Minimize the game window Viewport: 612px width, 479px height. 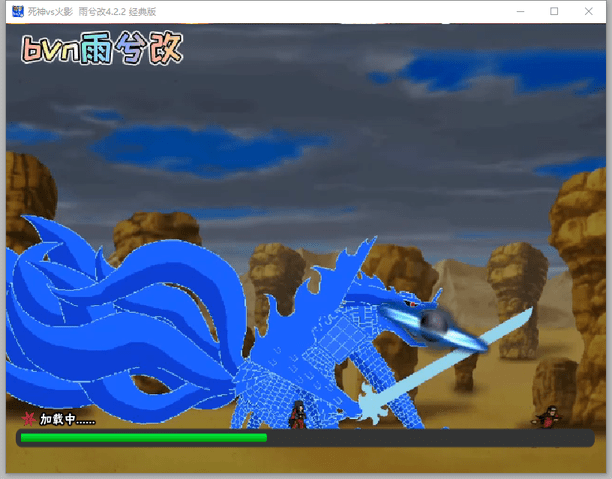[521, 11]
